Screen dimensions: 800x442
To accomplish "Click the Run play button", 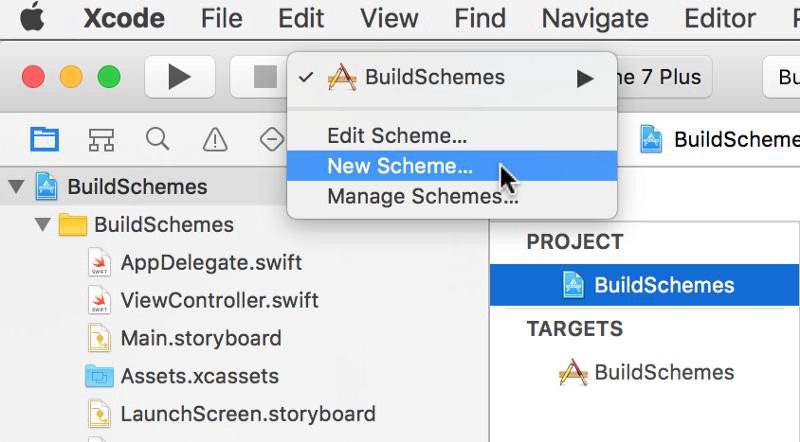I will [179, 77].
